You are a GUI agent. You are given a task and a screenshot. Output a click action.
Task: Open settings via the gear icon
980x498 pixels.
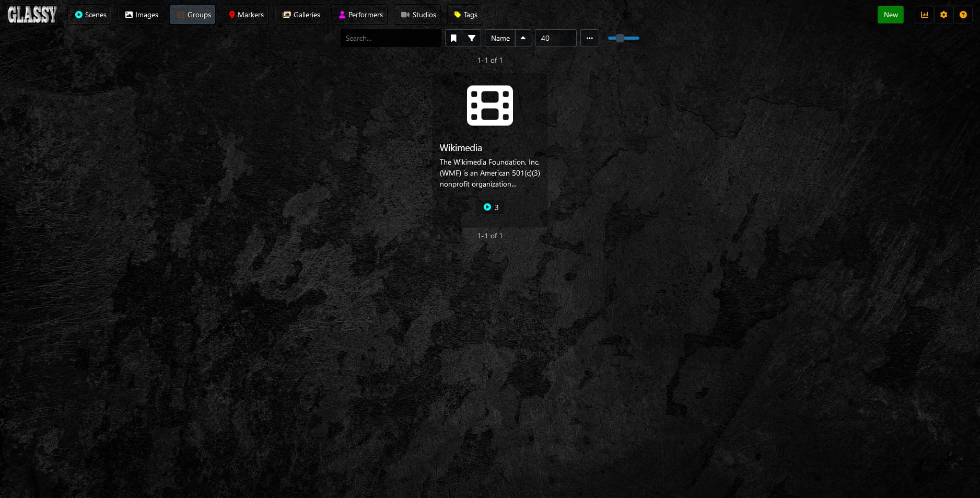point(943,15)
